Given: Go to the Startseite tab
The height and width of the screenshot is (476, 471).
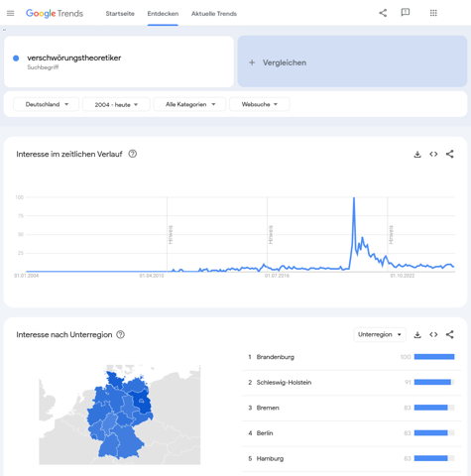Looking at the screenshot, I should (x=120, y=14).
